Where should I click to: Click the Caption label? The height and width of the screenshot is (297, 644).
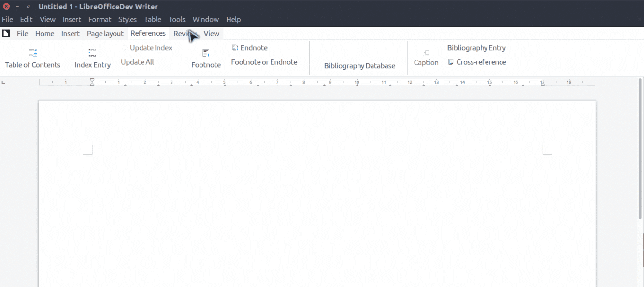(x=426, y=62)
